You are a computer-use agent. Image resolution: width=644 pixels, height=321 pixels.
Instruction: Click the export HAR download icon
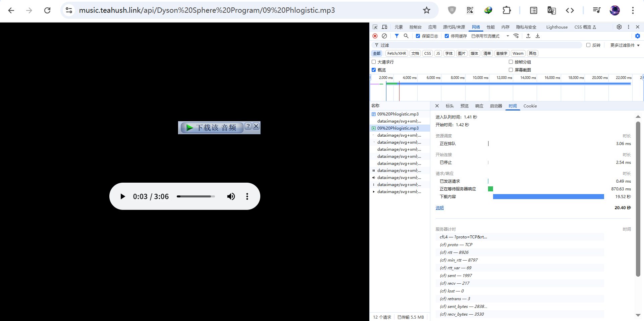tap(538, 36)
